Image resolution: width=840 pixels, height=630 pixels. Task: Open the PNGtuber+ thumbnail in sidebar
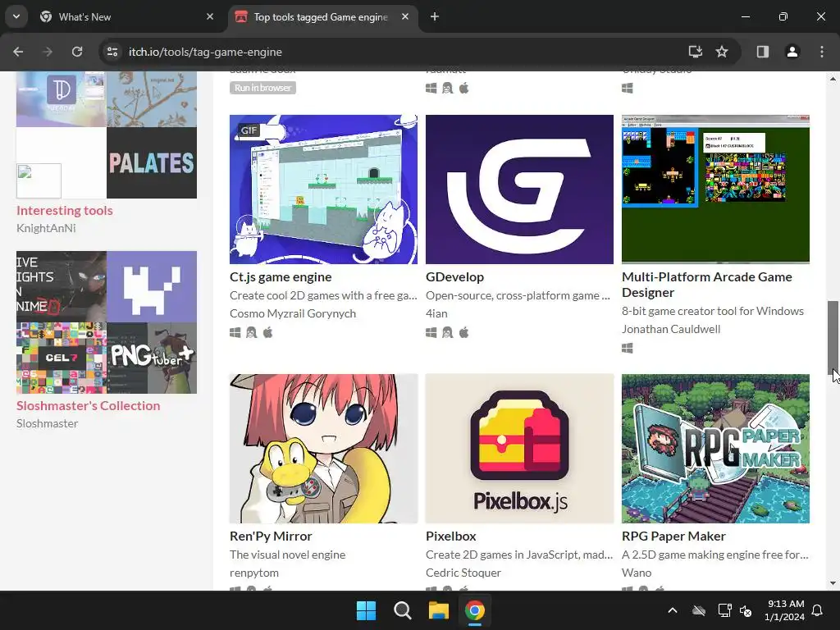pos(152,358)
